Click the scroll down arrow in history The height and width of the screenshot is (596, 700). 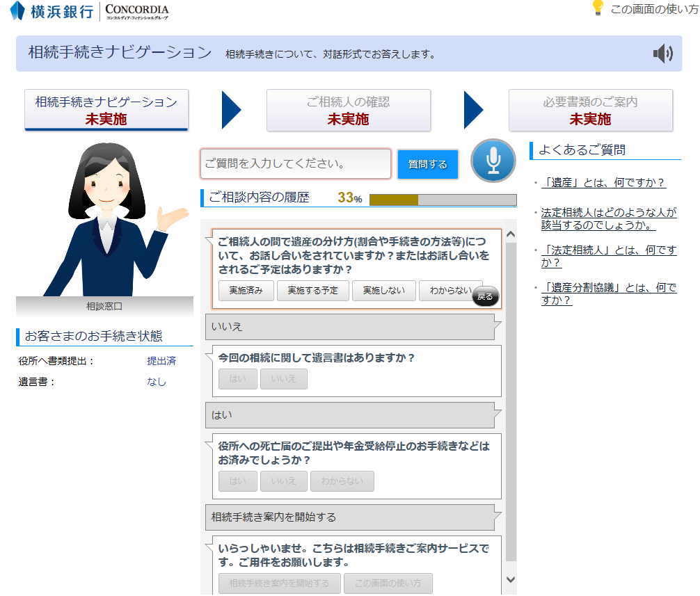[x=511, y=579]
